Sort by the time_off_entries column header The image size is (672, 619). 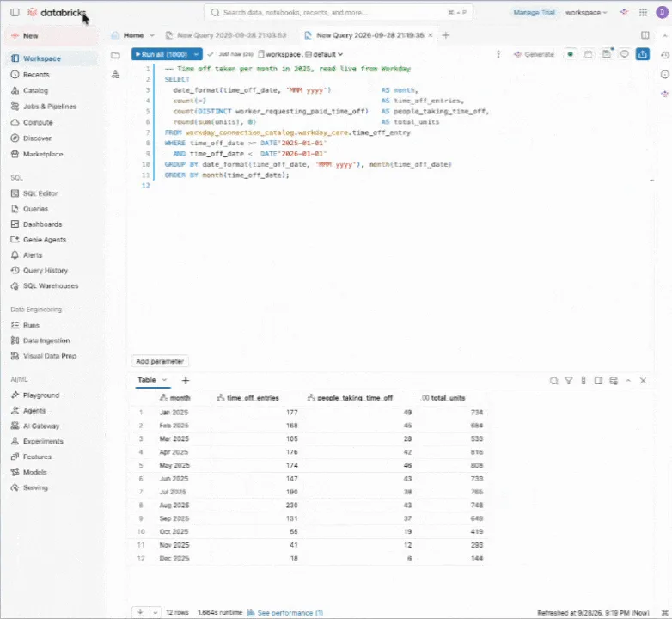click(253, 398)
